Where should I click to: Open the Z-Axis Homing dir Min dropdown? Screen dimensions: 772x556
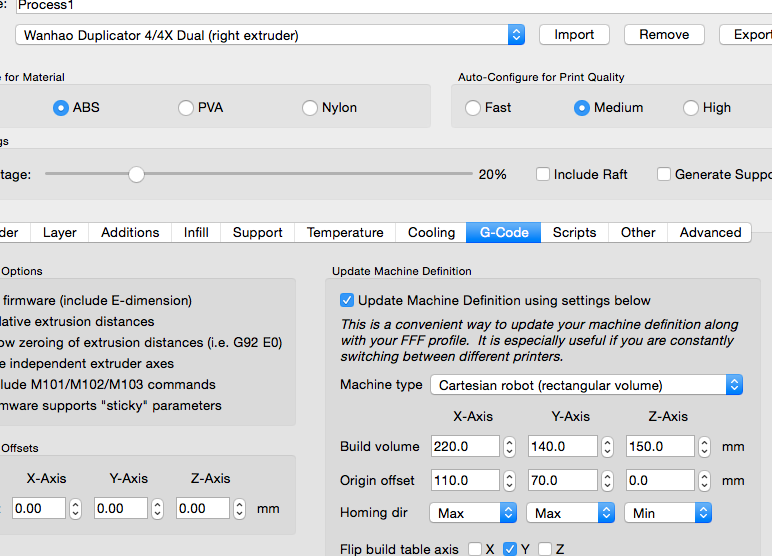(668, 513)
